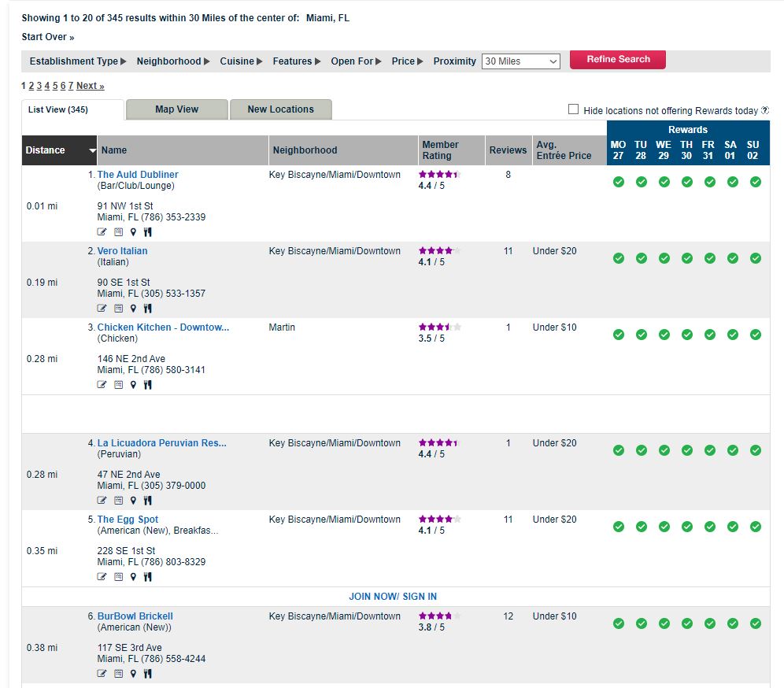
Task: Sort by the Distance column header
Action: click(x=59, y=150)
